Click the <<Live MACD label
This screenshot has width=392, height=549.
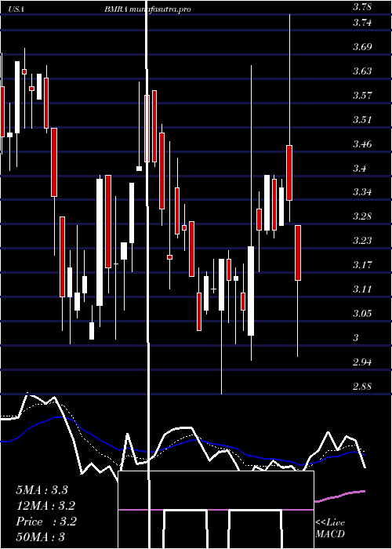tap(330, 528)
